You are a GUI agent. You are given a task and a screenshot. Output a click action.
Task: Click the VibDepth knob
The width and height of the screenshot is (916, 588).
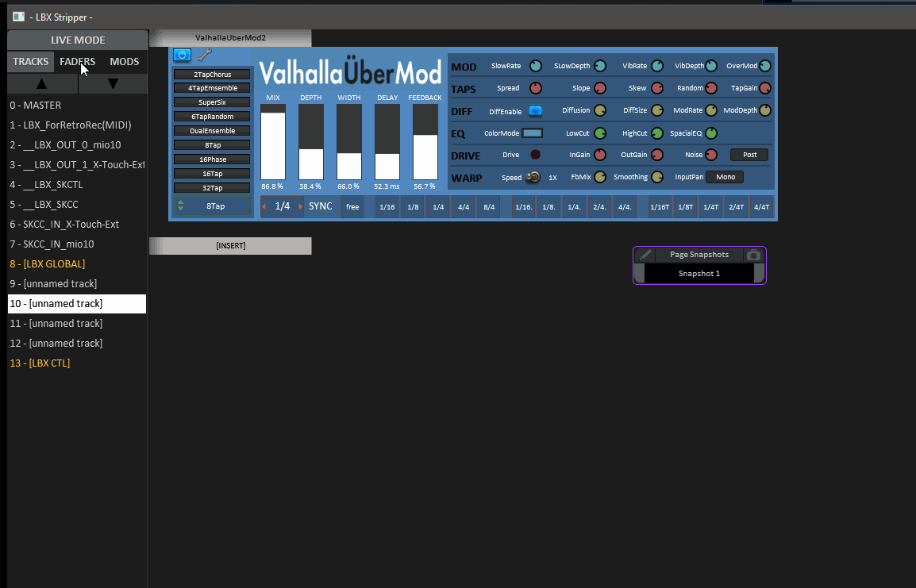[711, 66]
